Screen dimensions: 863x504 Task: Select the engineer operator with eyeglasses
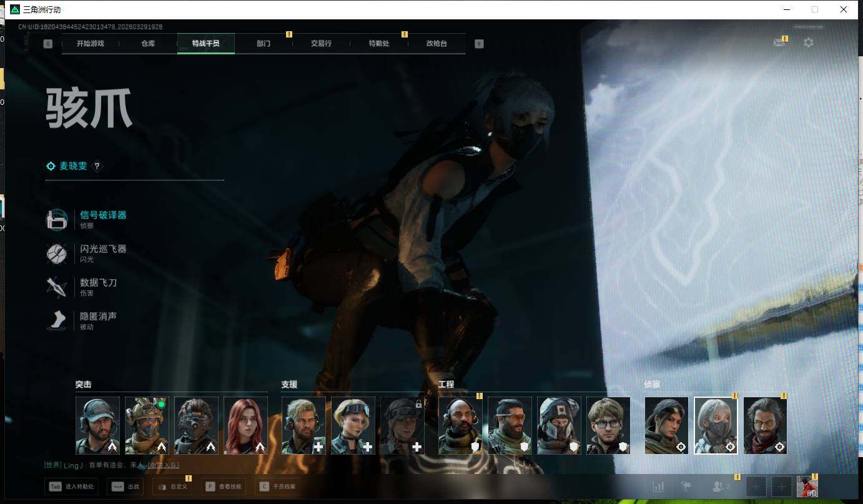pos(608,425)
